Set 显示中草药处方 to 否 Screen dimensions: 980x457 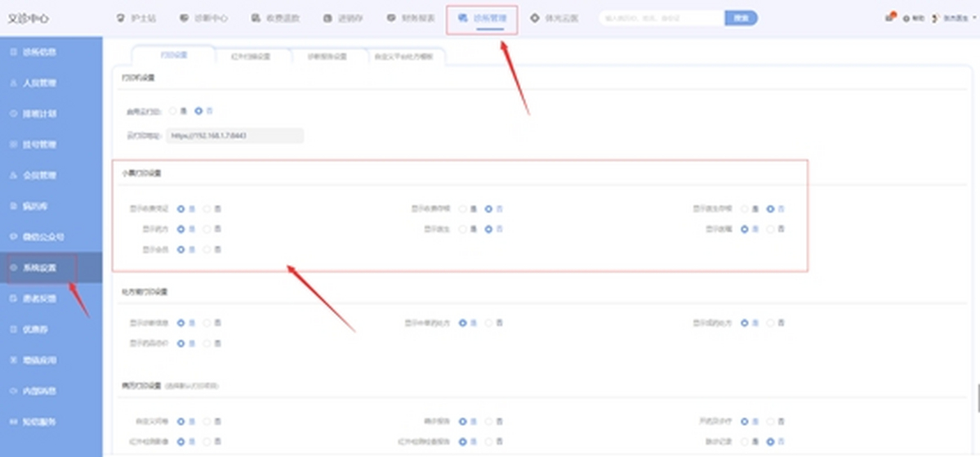488,323
